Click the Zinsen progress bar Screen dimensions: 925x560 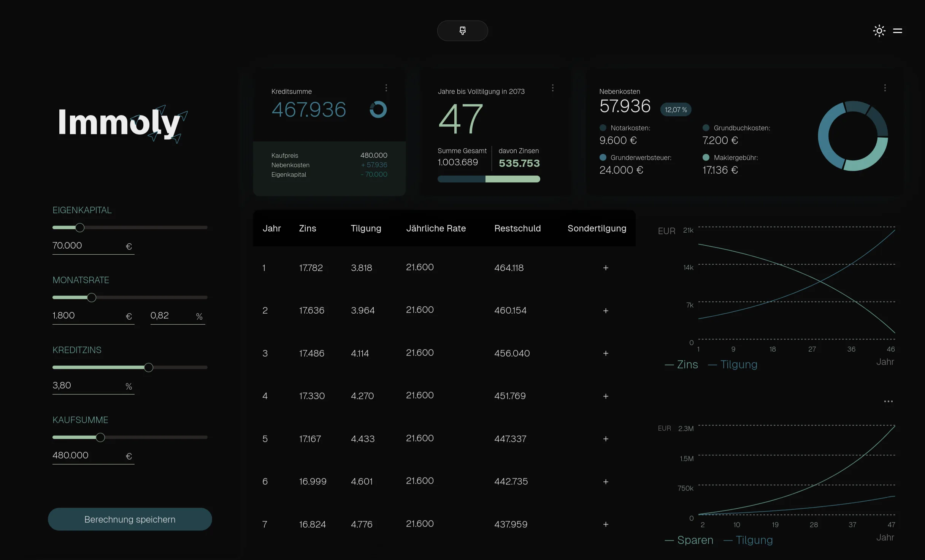coord(489,179)
